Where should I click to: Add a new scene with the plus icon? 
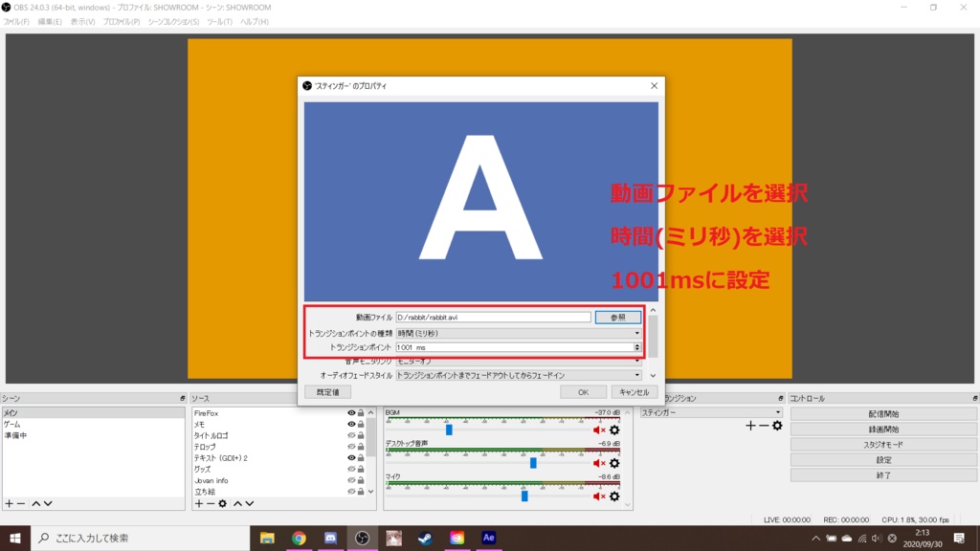pyautogui.click(x=10, y=503)
